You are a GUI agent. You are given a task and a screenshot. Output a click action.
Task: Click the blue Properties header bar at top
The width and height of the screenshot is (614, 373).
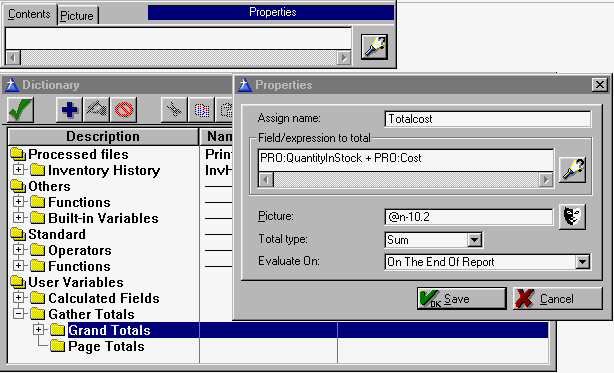pyautogui.click(x=271, y=12)
